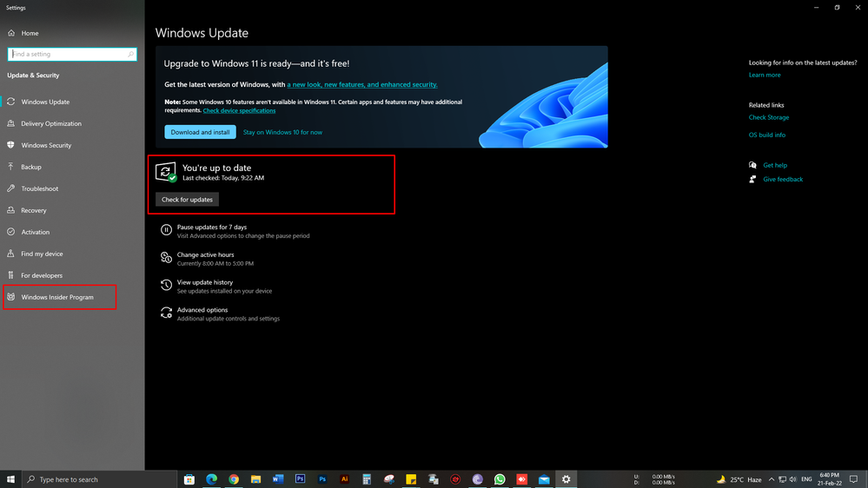Open Check device specifications link
The image size is (868, 488).
(x=239, y=110)
